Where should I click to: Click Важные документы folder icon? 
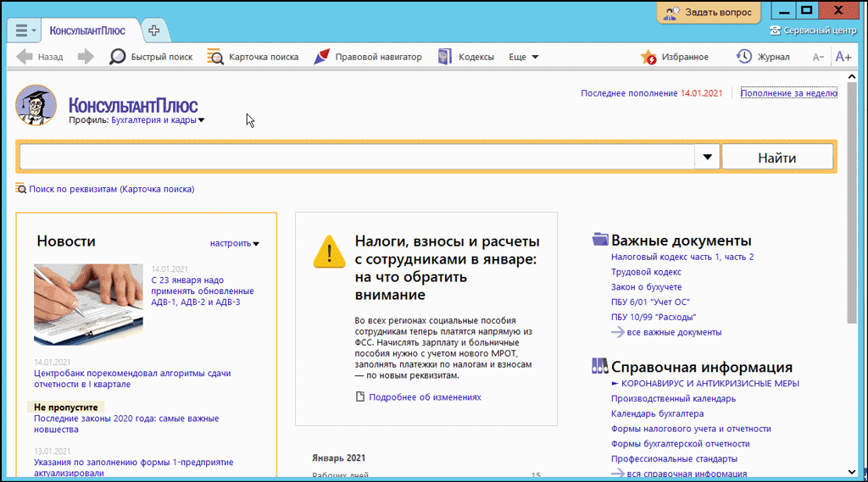coord(600,240)
